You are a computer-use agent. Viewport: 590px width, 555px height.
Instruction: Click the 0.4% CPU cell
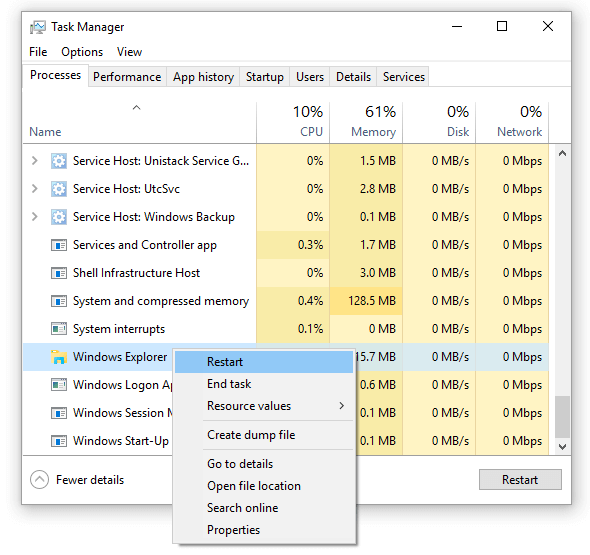coord(293,301)
